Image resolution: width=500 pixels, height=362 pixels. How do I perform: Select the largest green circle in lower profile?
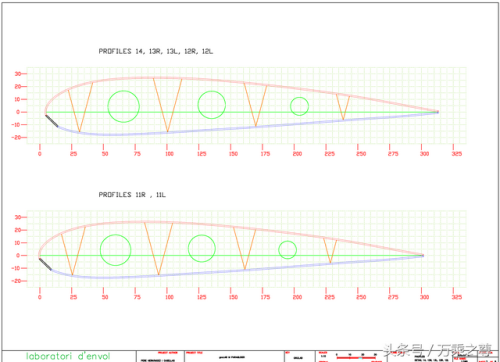coord(116,250)
